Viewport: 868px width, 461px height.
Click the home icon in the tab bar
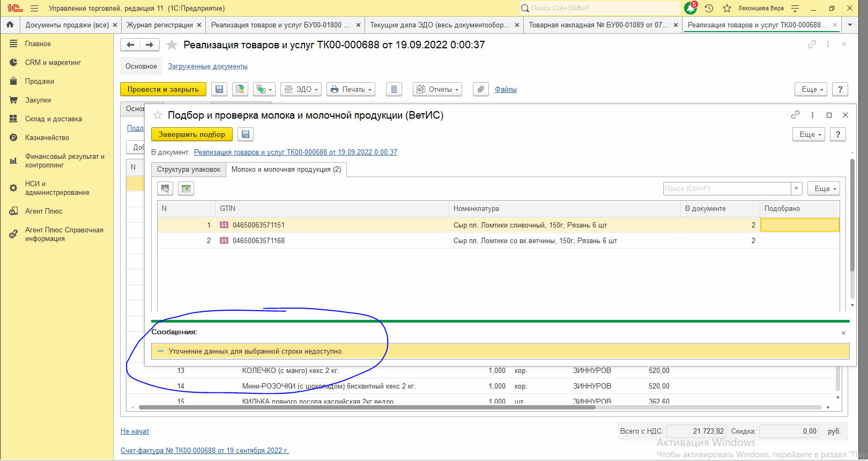(10, 25)
